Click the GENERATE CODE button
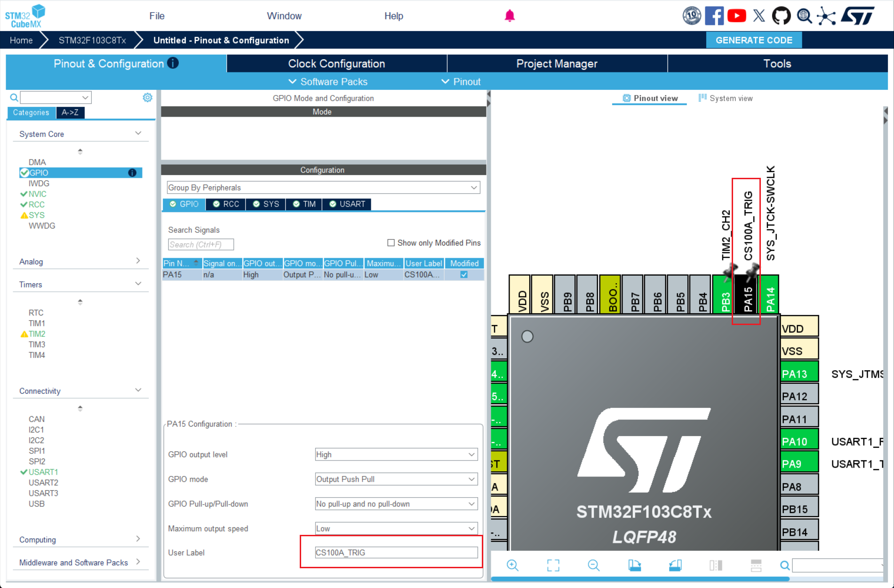 coord(754,40)
